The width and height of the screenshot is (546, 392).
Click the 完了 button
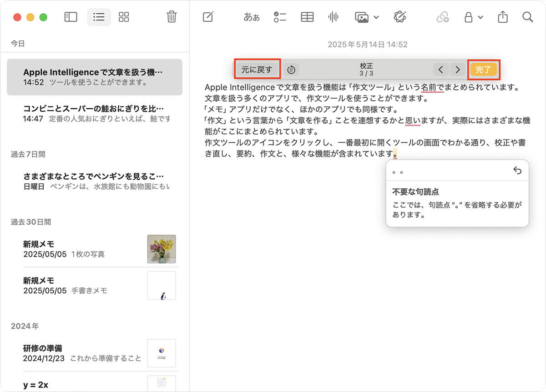484,70
